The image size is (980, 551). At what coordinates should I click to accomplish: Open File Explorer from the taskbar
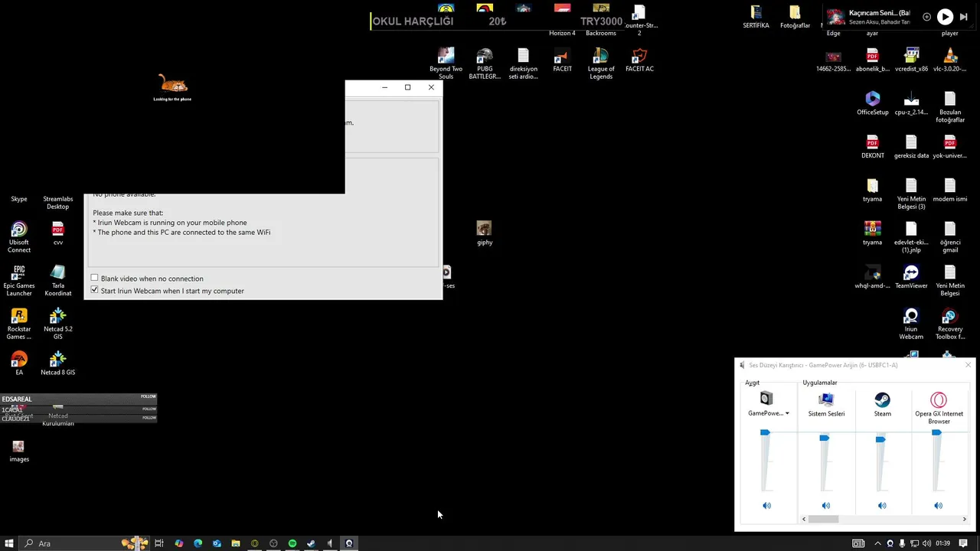coord(236,543)
